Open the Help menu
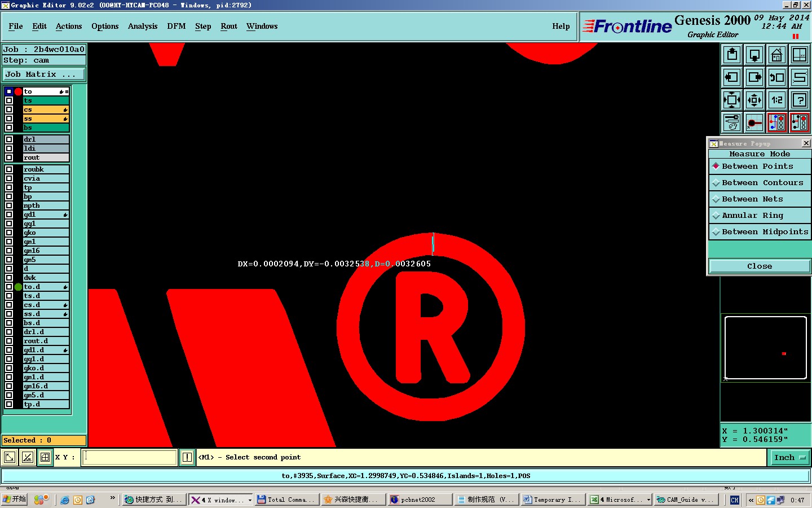812x508 pixels. point(561,27)
